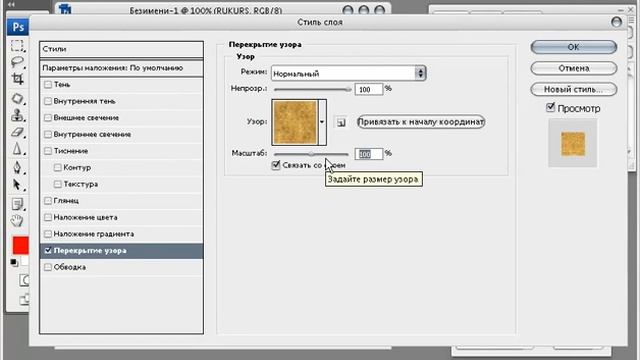Image resolution: width=640 pixels, height=360 pixels.
Task: Open the red foreground color swatch
Action: [20, 245]
